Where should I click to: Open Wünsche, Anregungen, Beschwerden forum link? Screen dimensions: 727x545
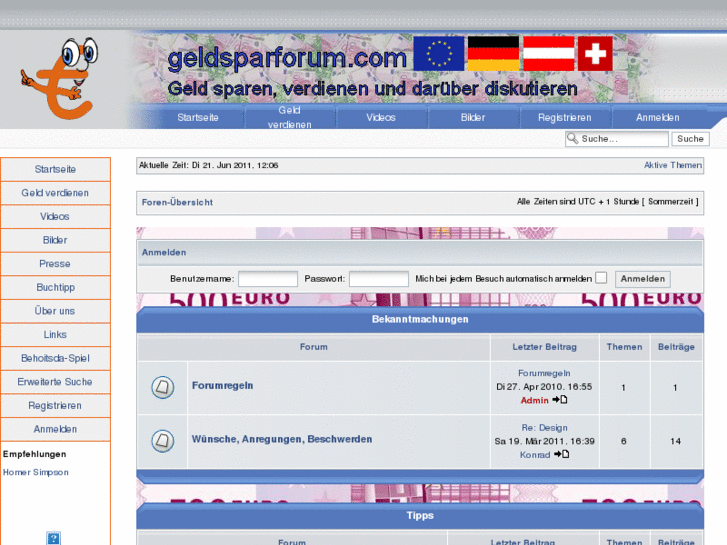(282, 439)
